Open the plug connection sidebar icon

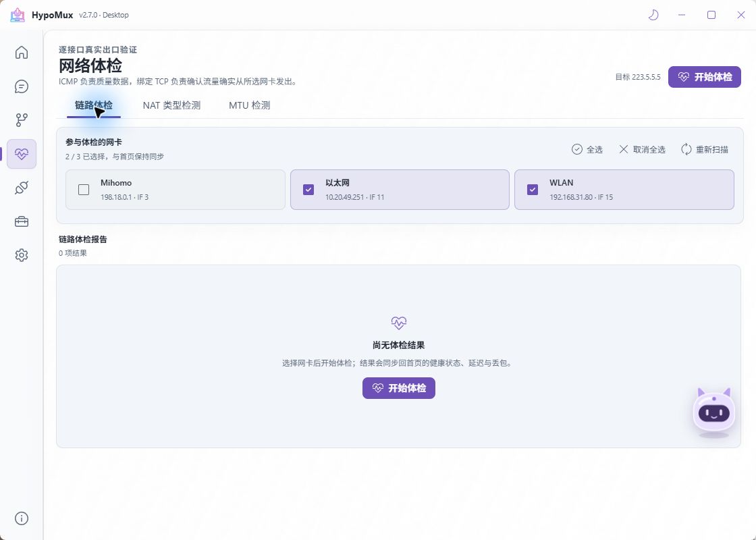pyautogui.click(x=21, y=188)
